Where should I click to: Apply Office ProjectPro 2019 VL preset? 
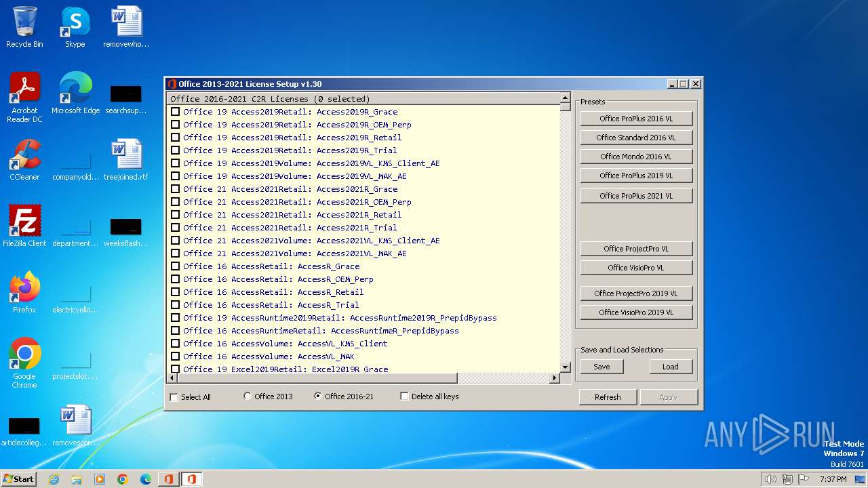(636, 293)
